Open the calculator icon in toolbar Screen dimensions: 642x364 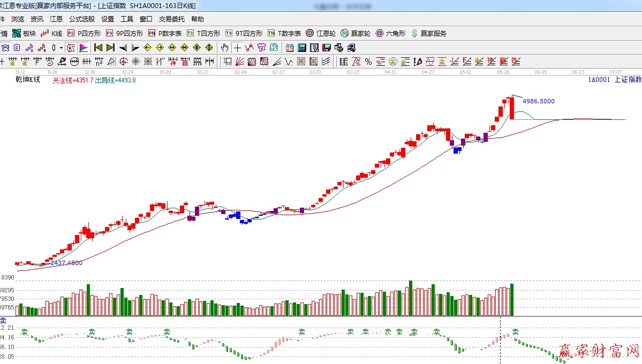point(302,48)
